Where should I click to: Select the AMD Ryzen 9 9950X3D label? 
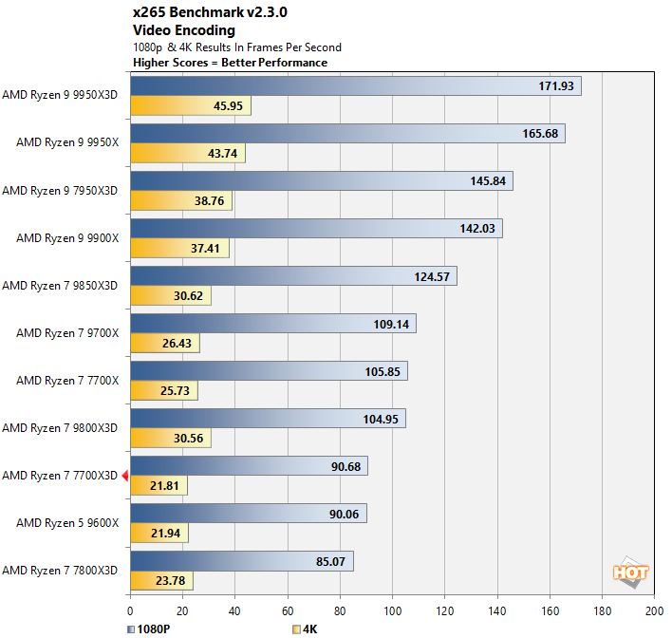60,95
